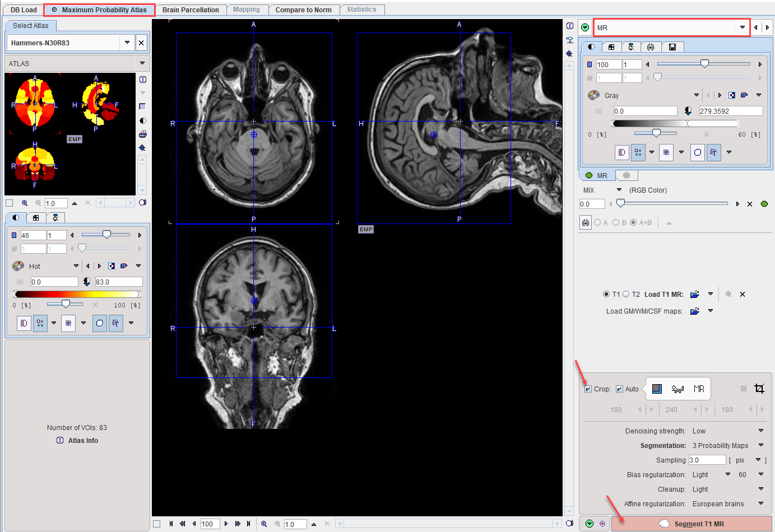Invert the Gray color table
Image resolution: width=775 pixels, height=532 pixels.
click(x=732, y=95)
